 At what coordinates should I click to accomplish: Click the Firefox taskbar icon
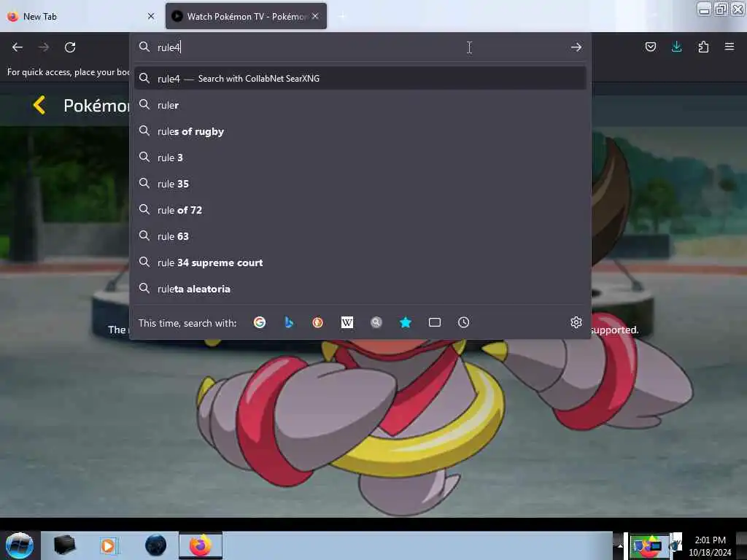click(x=201, y=545)
